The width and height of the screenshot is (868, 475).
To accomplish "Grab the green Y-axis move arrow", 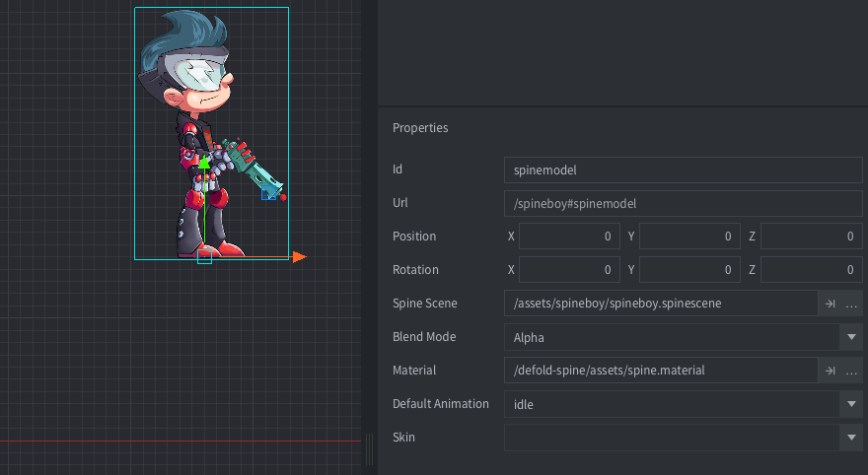I will click(204, 162).
